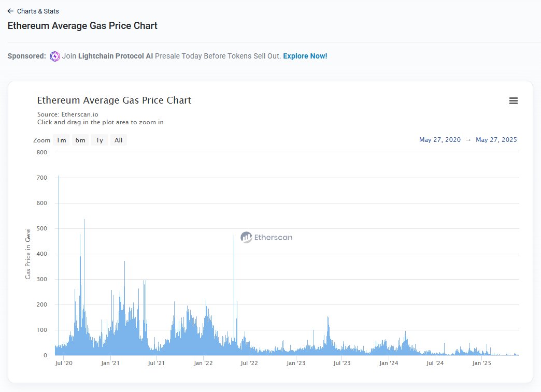Click the Source: Etherscan.io subtitle text
This screenshot has width=541, height=392.
pyautogui.click(x=68, y=114)
